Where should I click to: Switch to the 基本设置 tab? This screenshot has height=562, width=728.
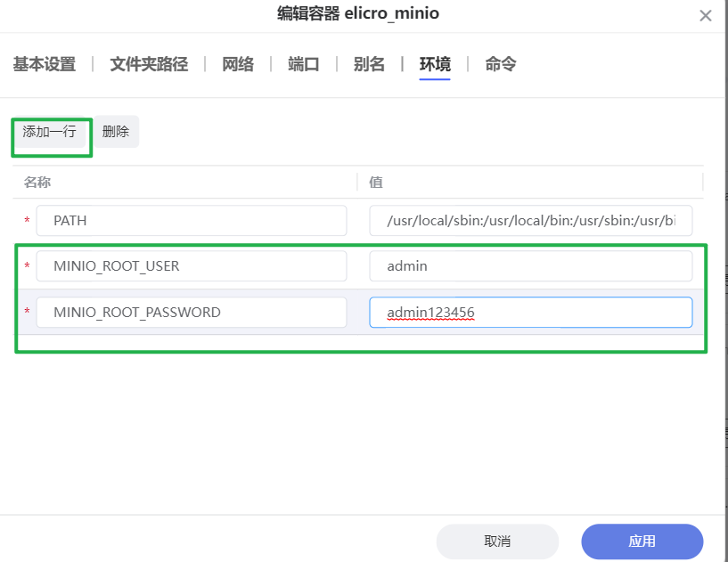point(44,63)
